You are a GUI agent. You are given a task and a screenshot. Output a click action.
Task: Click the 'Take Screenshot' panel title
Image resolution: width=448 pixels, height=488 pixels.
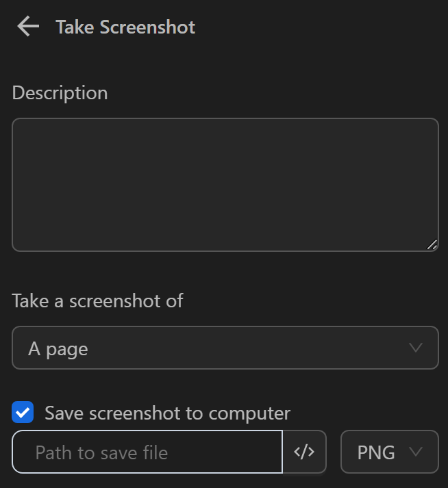pos(125,27)
